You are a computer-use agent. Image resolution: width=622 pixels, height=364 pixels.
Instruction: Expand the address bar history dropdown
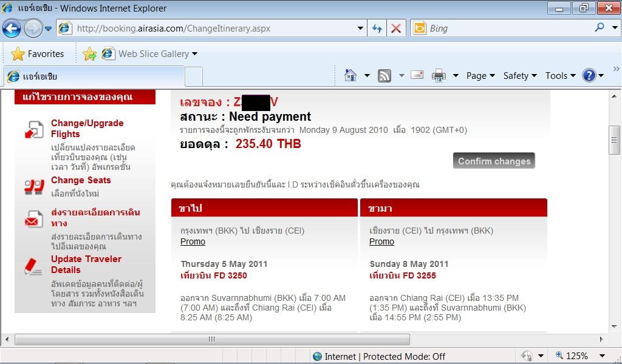360,29
